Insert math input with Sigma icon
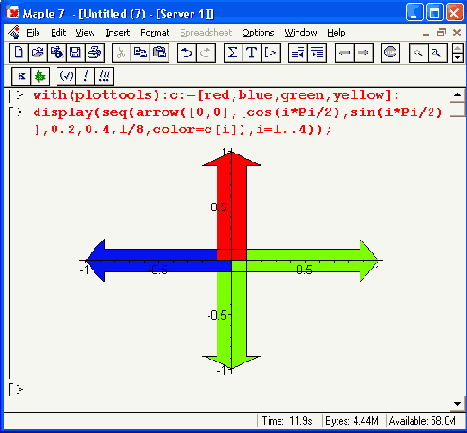 pos(233,53)
